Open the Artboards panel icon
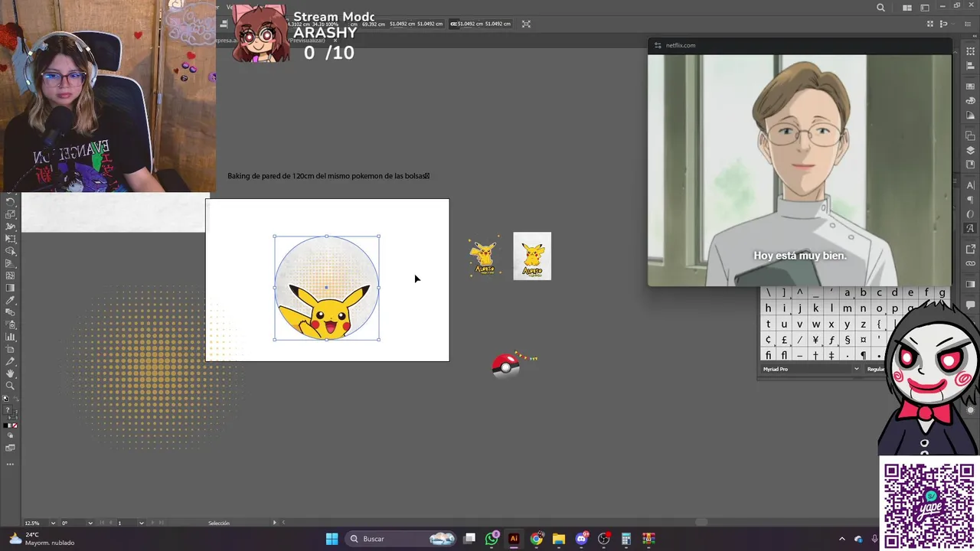The height and width of the screenshot is (551, 980). [x=971, y=165]
